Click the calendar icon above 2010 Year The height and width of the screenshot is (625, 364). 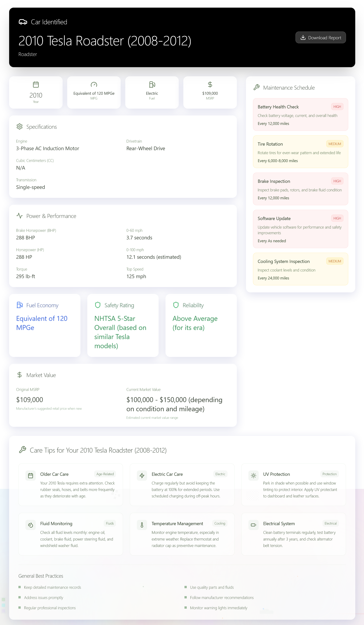pyautogui.click(x=36, y=84)
